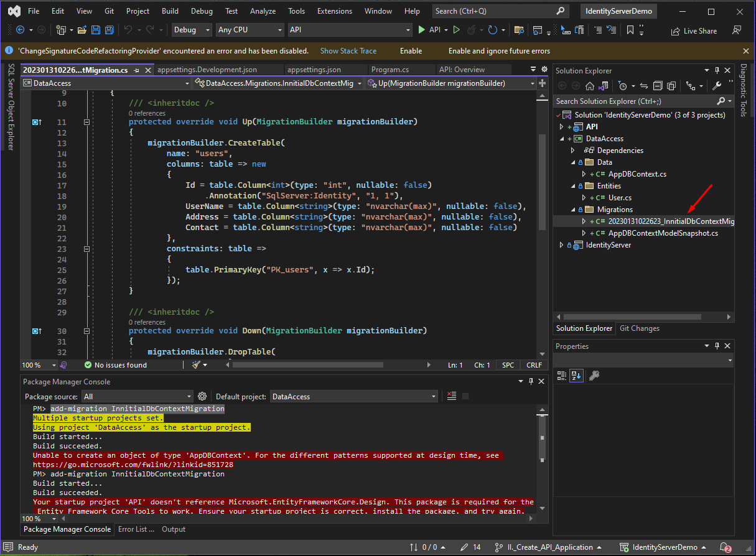Click the Property Pages wrench in Properties
The width and height of the screenshot is (756, 556).
[x=594, y=376]
